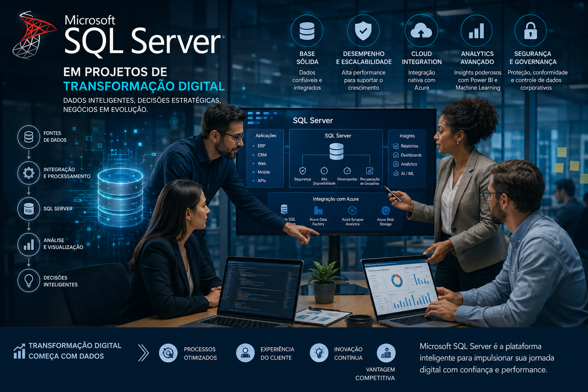The width and height of the screenshot is (588, 392).
Task: Click the TRANSFORMAÇÃO DIGITAL cyan headline
Action: (144, 86)
